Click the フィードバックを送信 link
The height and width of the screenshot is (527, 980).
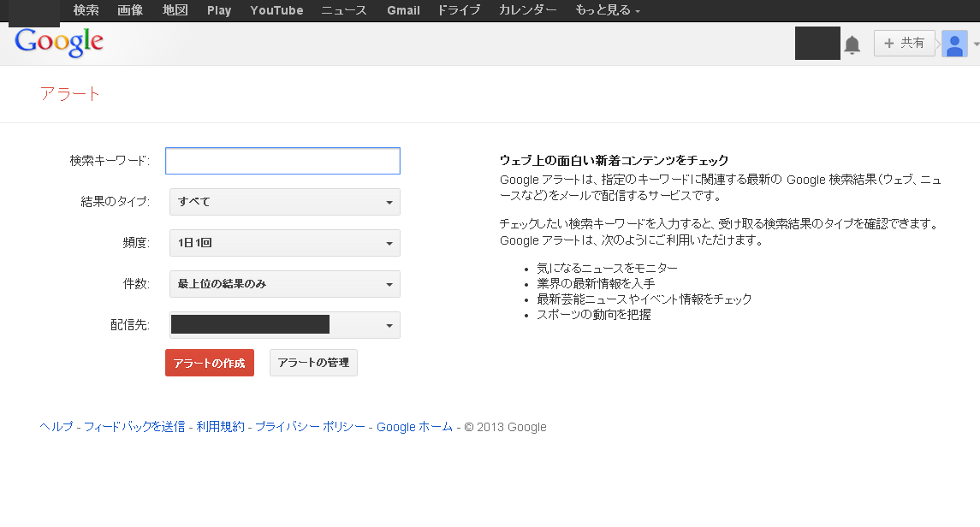click(x=134, y=427)
